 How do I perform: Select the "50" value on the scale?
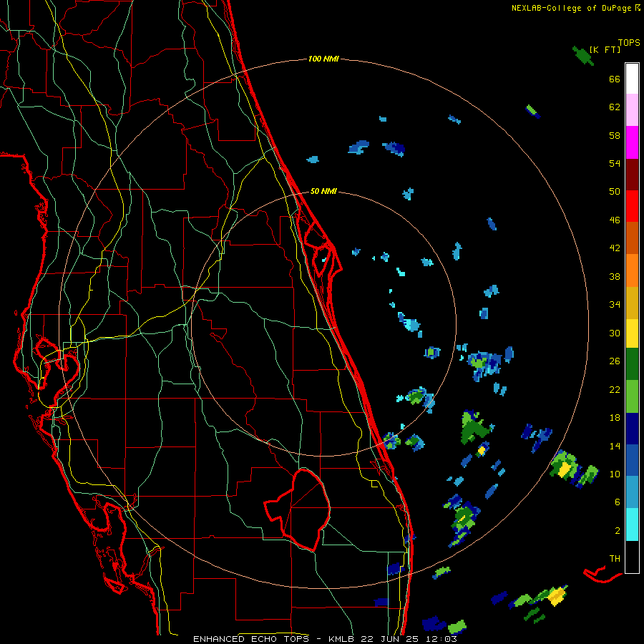point(615,192)
